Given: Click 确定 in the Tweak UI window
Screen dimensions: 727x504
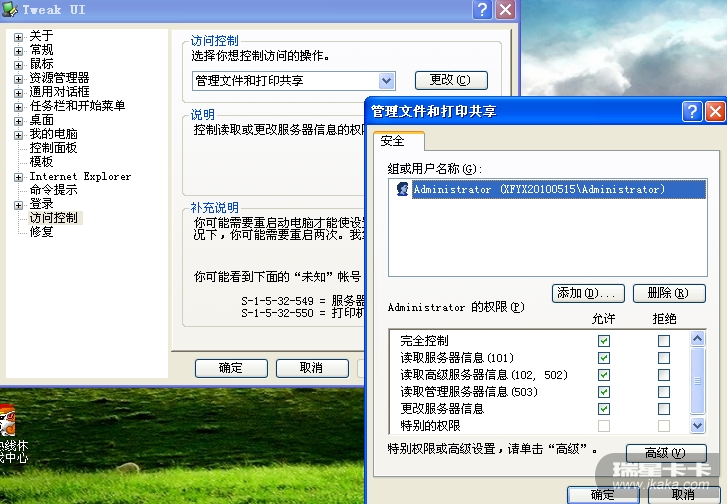Looking at the screenshot, I should 231,368.
